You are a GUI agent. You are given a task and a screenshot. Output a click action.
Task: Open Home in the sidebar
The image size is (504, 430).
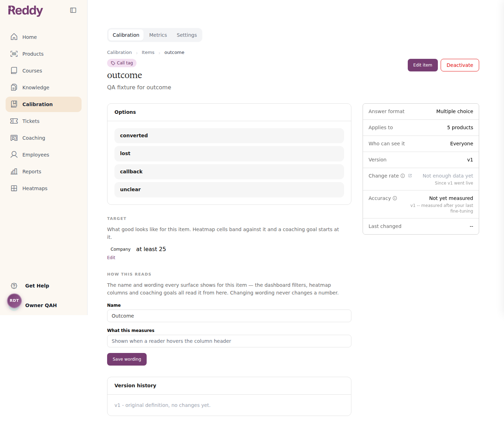click(43, 37)
